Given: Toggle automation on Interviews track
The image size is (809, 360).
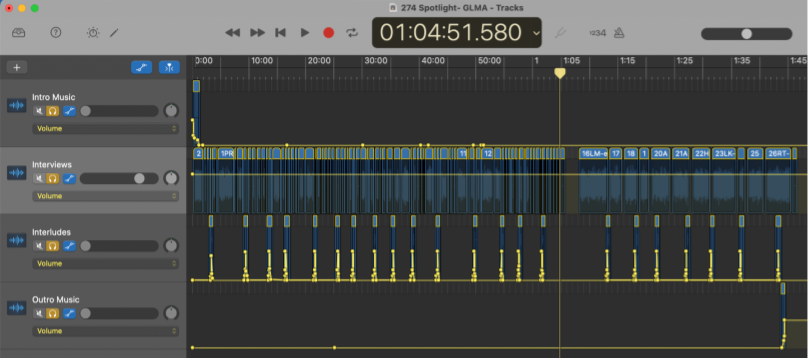Looking at the screenshot, I should pos(69,178).
